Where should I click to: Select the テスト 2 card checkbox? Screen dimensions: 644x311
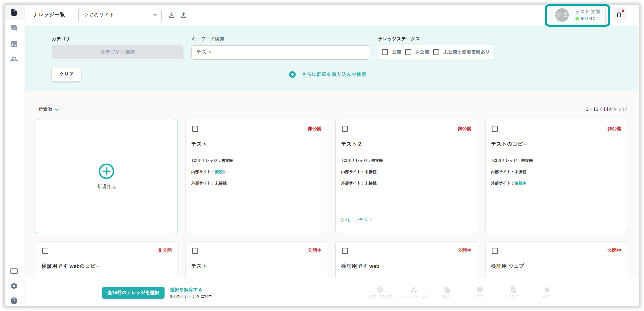point(345,129)
